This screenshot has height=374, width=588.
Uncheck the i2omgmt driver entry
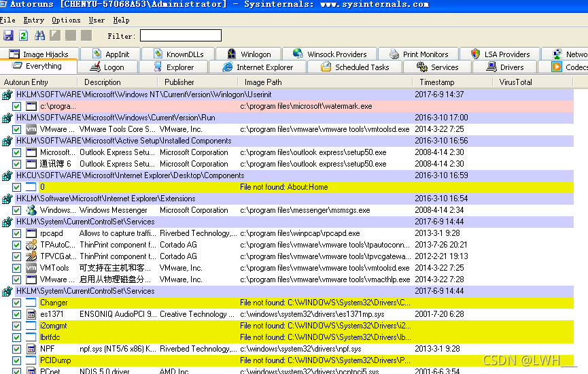tap(16, 326)
